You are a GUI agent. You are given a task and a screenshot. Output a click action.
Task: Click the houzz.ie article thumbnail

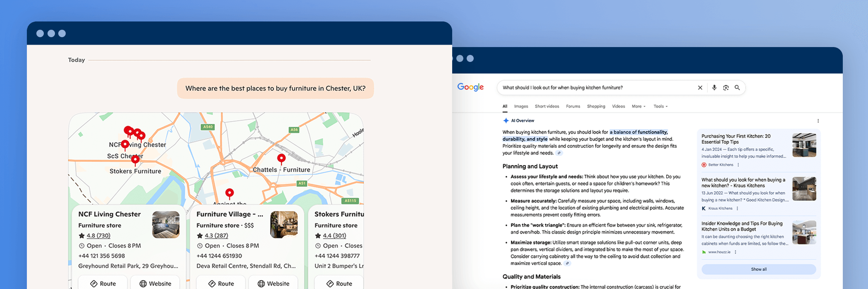tap(804, 232)
